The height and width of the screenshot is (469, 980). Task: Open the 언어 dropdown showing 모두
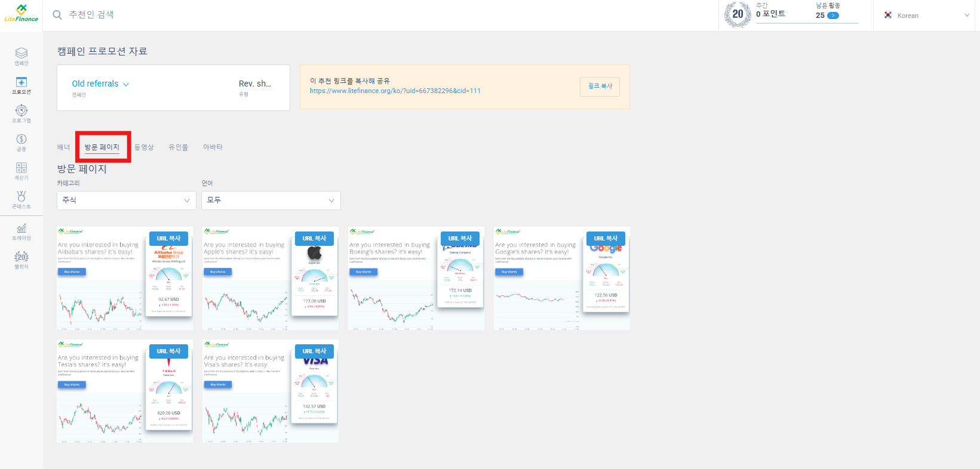pyautogui.click(x=271, y=200)
